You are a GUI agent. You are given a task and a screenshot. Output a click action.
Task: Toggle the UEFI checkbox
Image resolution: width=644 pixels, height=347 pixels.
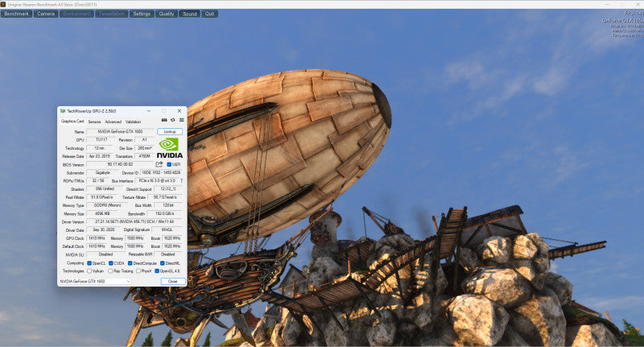pos(169,164)
